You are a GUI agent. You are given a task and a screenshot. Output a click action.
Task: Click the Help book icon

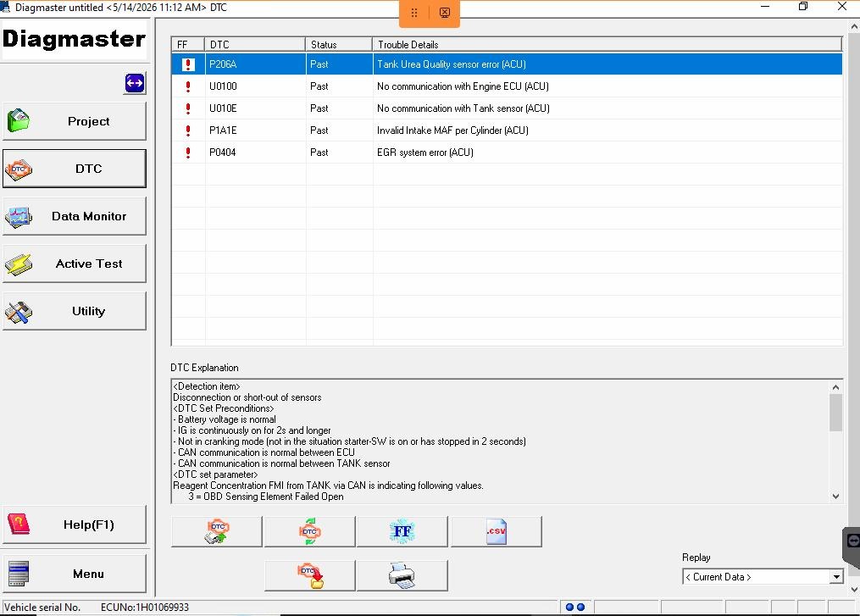(x=18, y=524)
